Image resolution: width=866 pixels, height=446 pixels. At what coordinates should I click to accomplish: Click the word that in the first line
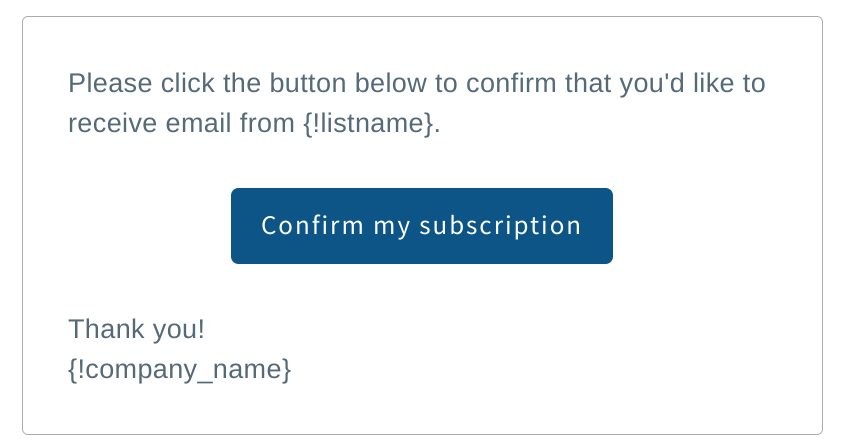588,84
